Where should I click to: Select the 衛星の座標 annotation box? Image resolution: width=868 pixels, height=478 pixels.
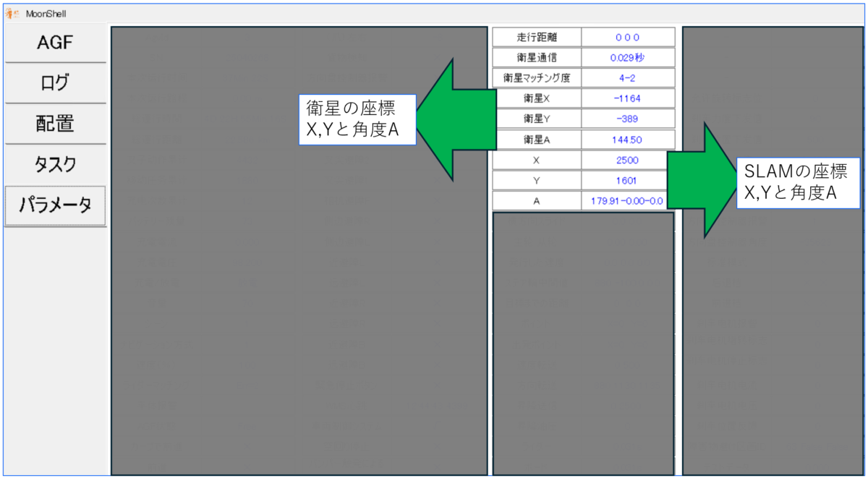357,119
